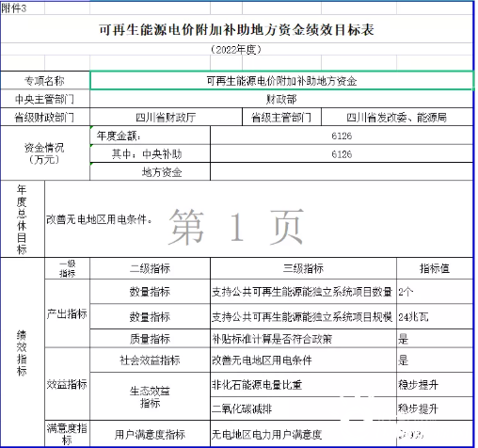Click 补贴标准计算是否符合政策 cell
This screenshot has width=478, height=448.
303,339
